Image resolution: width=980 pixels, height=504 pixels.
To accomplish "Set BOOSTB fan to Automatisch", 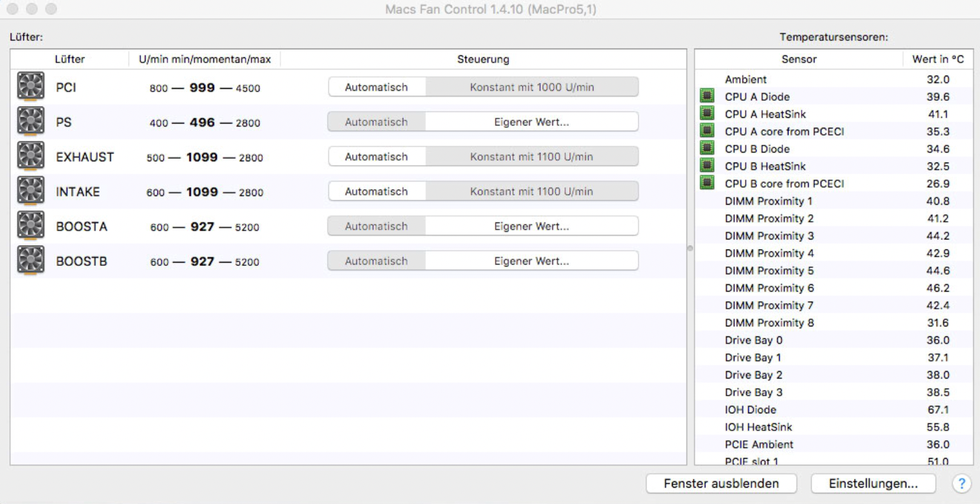I will point(377,260).
